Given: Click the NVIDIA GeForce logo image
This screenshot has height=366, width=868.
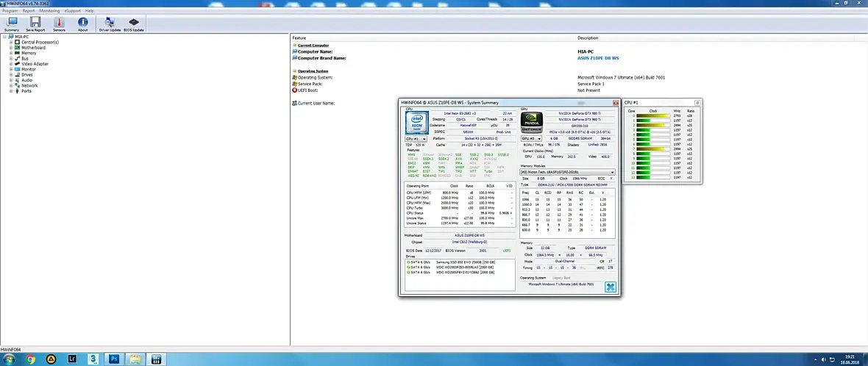Looking at the screenshot, I should (x=531, y=123).
